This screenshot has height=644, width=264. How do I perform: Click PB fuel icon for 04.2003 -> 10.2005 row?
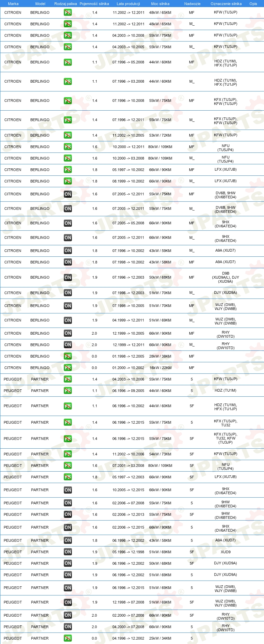click(68, 47)
